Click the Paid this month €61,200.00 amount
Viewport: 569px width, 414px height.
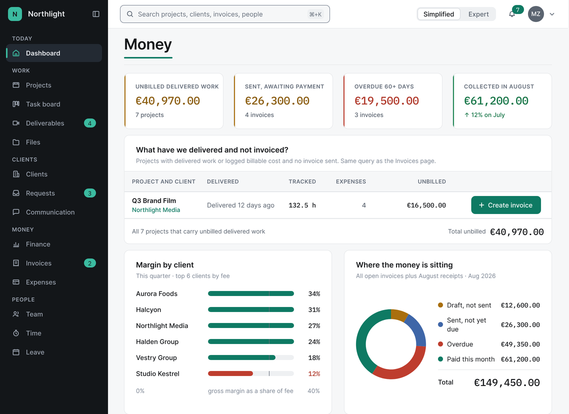pos(520,359)
